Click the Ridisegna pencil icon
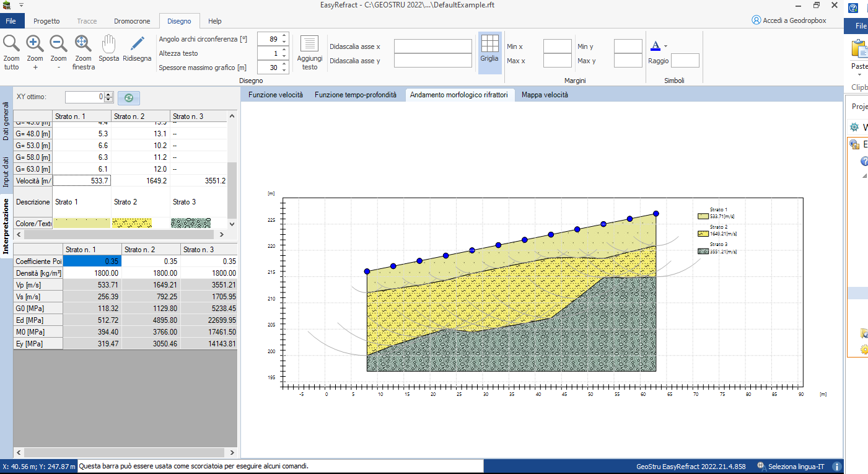 click(137, 43)
